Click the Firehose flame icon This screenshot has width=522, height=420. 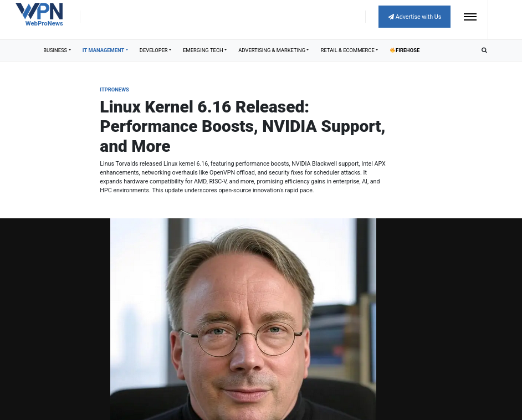392,50
